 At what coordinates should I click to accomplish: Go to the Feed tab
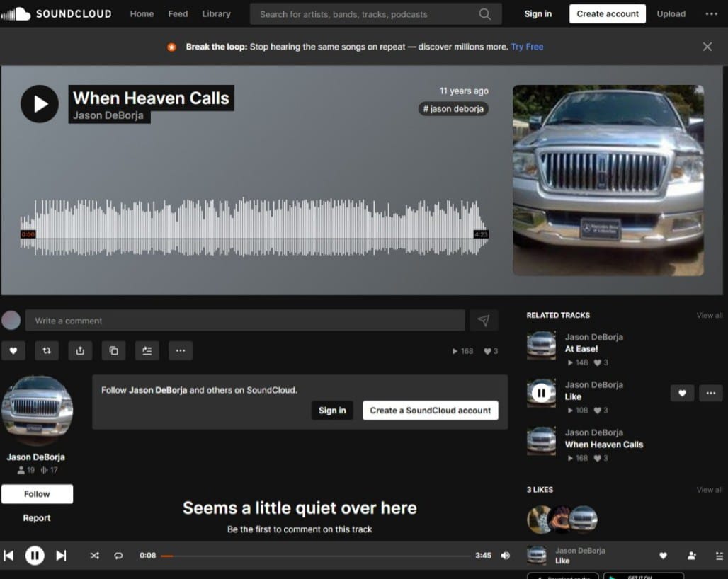pyautogui.click(x=178, y=14)
